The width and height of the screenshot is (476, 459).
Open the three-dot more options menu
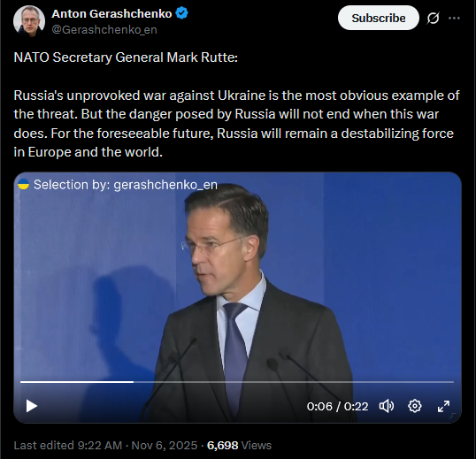[454, 19]
